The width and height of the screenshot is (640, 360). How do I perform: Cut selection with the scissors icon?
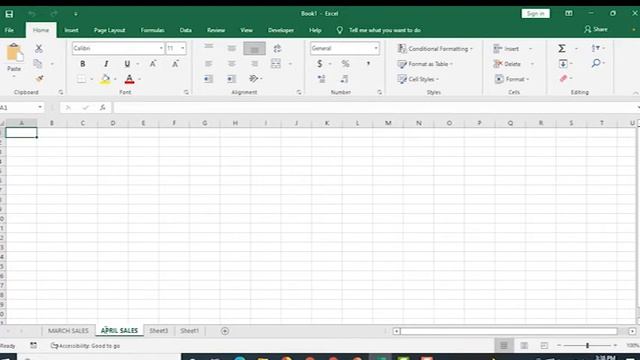[x=39, y=48]
